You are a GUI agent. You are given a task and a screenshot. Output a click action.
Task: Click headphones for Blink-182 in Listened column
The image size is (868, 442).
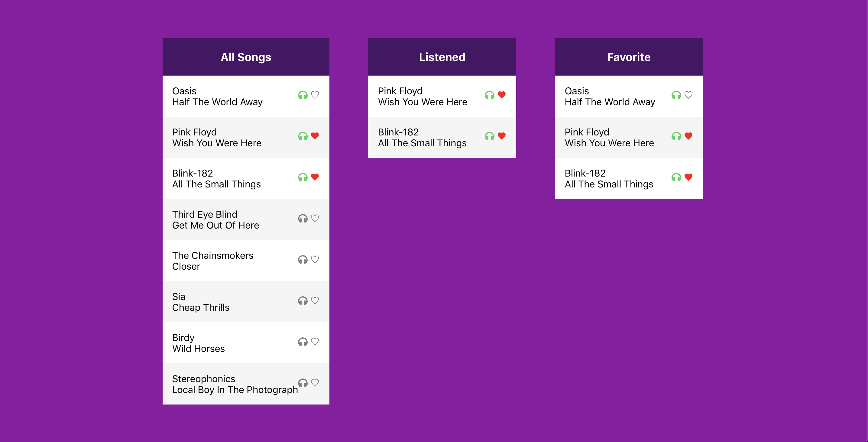pyautogui.click(x=489, y=136)
